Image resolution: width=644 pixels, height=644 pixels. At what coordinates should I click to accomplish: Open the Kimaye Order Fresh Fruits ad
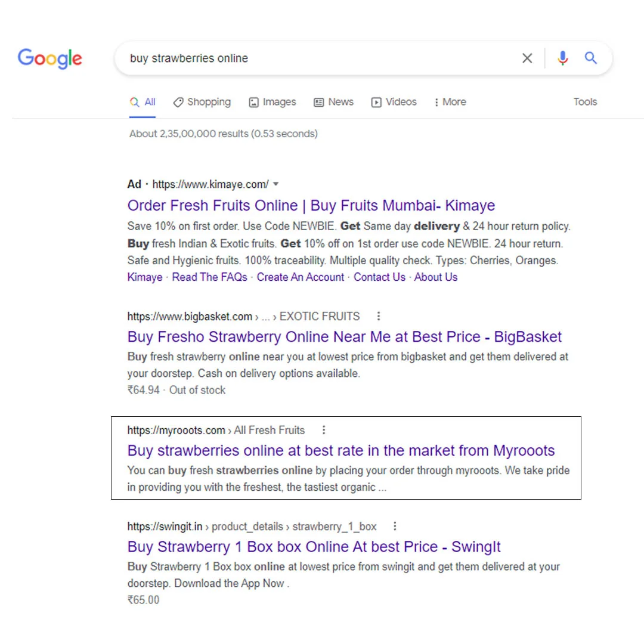coord(311,206)
